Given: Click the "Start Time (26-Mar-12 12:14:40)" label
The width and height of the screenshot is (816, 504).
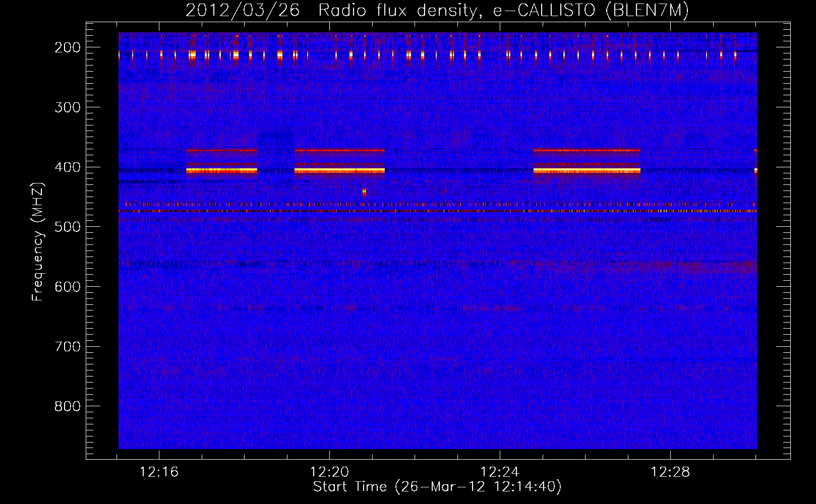Looking at the screenshot, I should pos(437,487).
